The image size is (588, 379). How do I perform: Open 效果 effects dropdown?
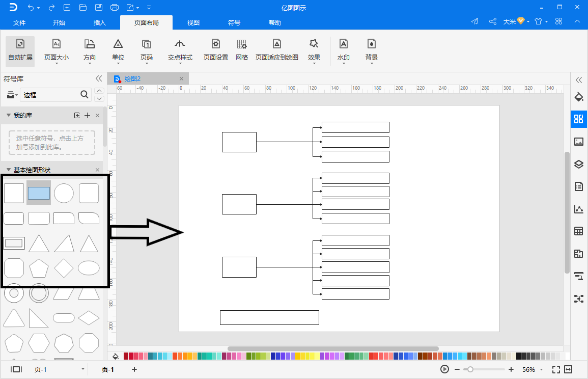tap(314, 51)
